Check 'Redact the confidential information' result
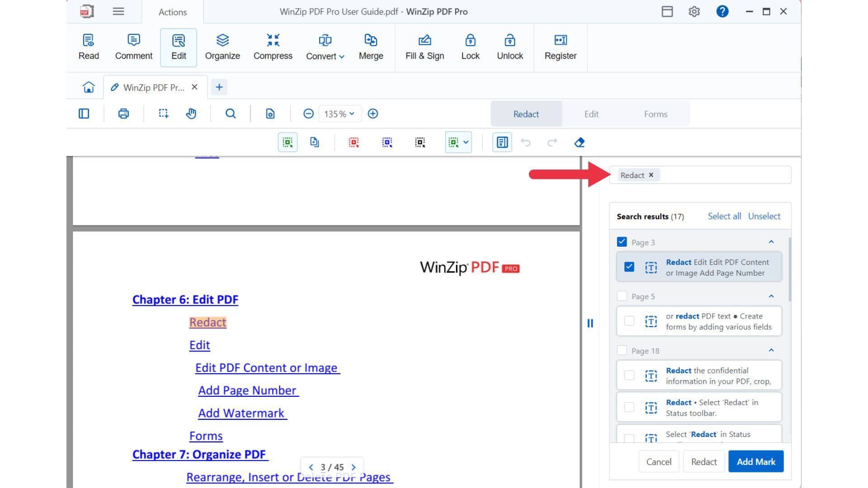The height and width of the screenshot is (488, 868). click(629, 375)
